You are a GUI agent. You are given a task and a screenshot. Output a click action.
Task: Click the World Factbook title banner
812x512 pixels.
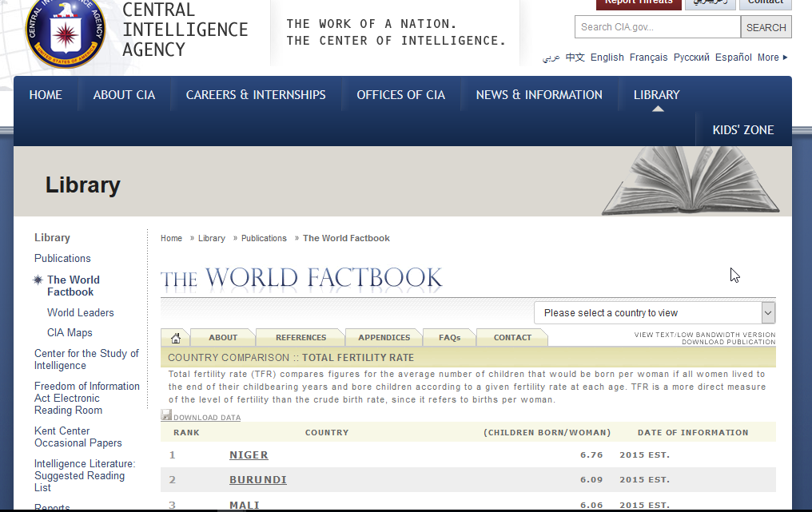tap(301, 278)
